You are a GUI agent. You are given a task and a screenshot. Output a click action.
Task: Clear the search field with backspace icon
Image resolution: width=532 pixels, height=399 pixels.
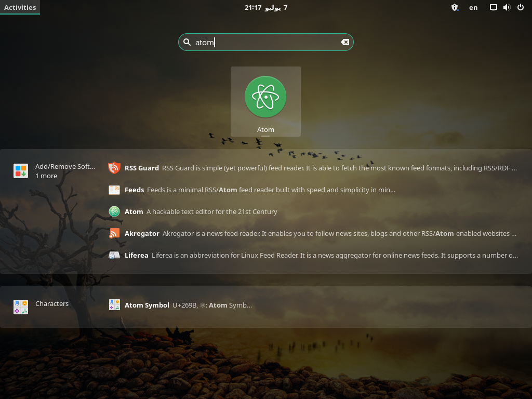point(345,42)
